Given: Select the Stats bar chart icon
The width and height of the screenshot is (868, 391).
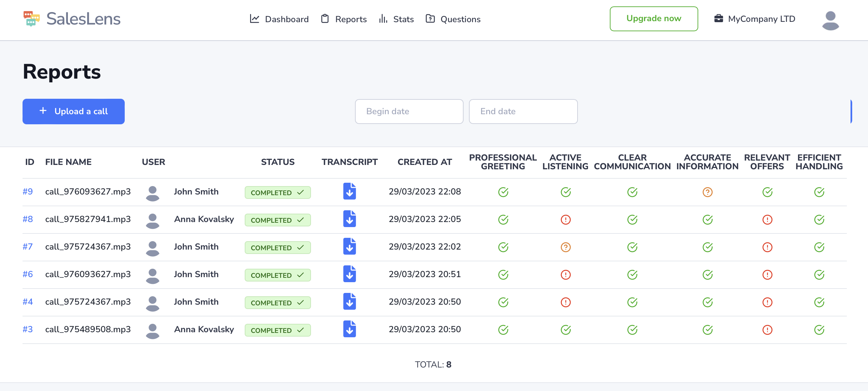Looking at the screenshot, I should 383,19.
